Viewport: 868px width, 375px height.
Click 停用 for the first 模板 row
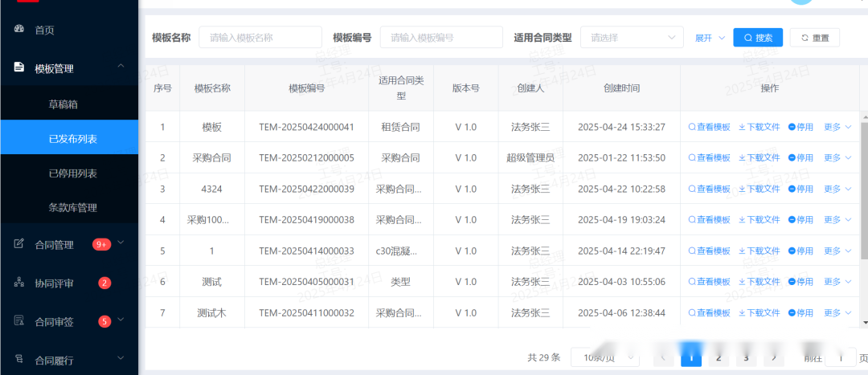pos(800,127)
